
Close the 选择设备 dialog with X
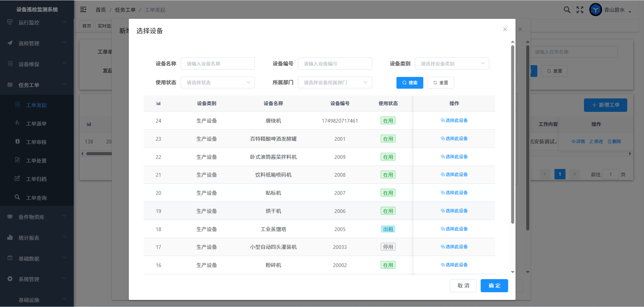point(505,30)
